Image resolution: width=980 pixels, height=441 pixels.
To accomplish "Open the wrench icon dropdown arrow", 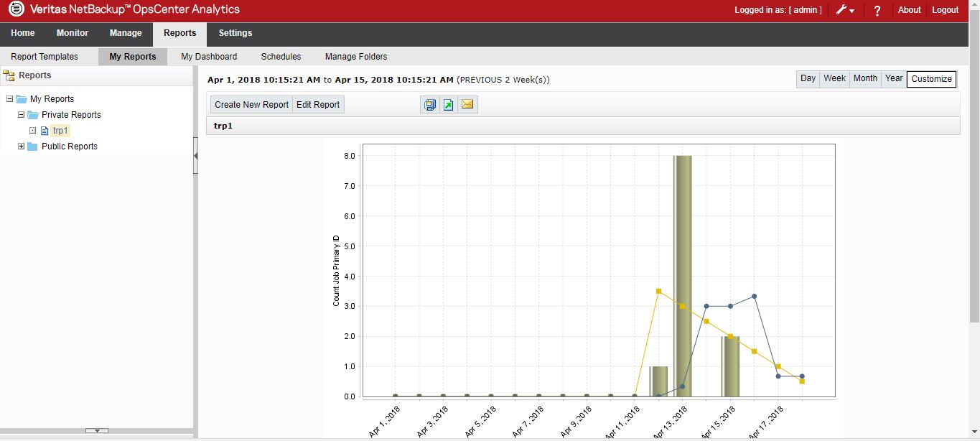I will pos(853,10).
